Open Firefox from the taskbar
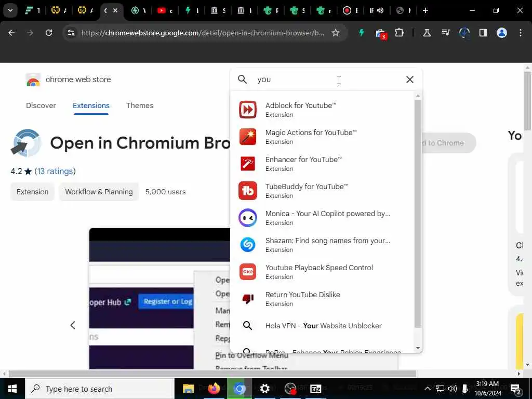 click(x=214, y=389)
